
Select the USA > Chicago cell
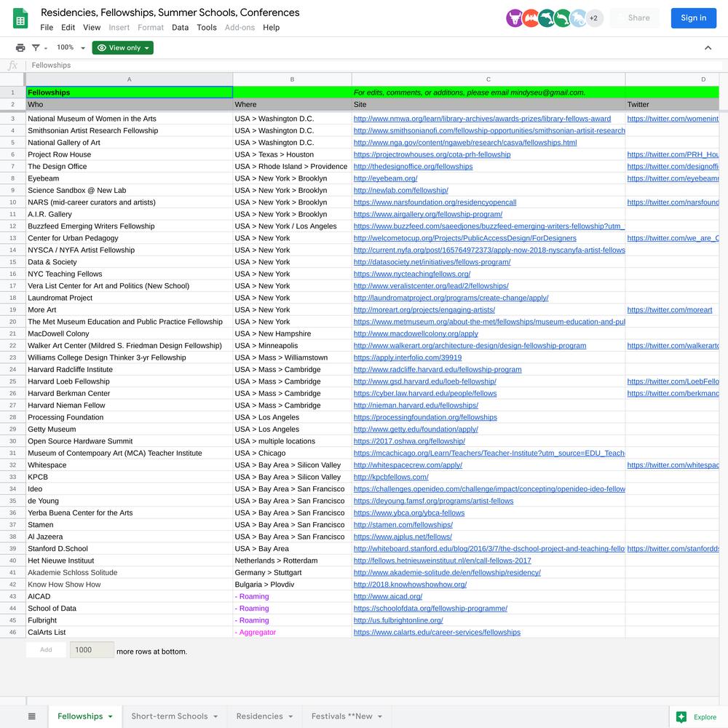tap(292, 453)
